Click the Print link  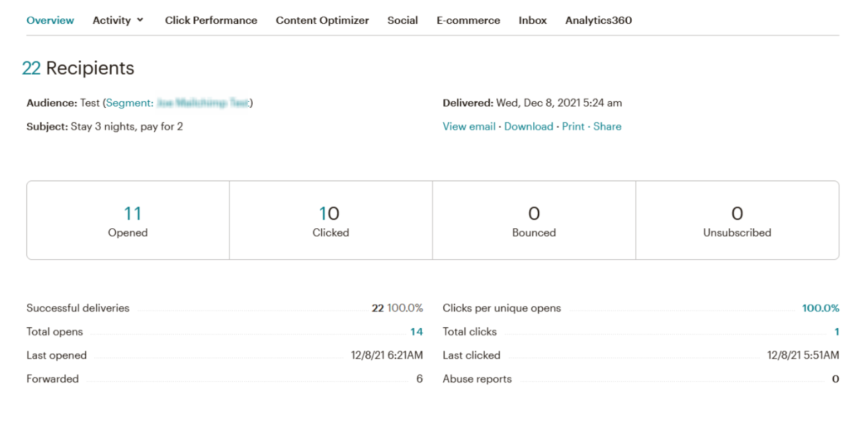(x=573, y=126)
